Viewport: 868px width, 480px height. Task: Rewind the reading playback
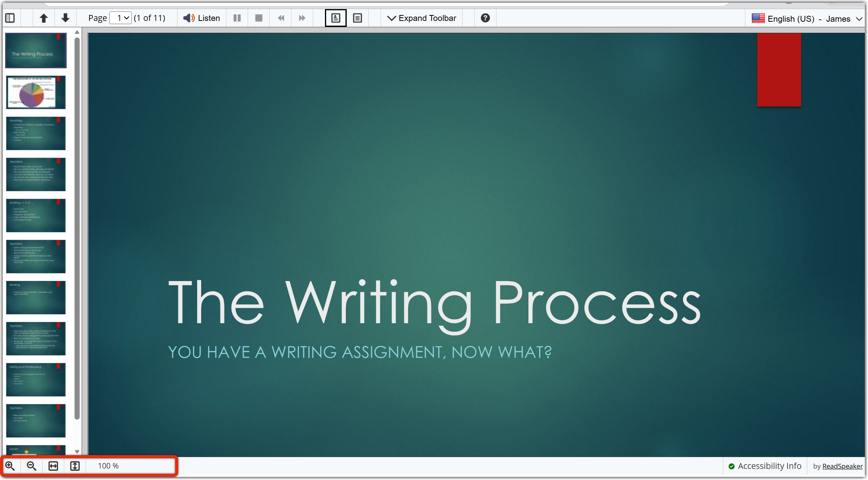click(x=281, y=18)
